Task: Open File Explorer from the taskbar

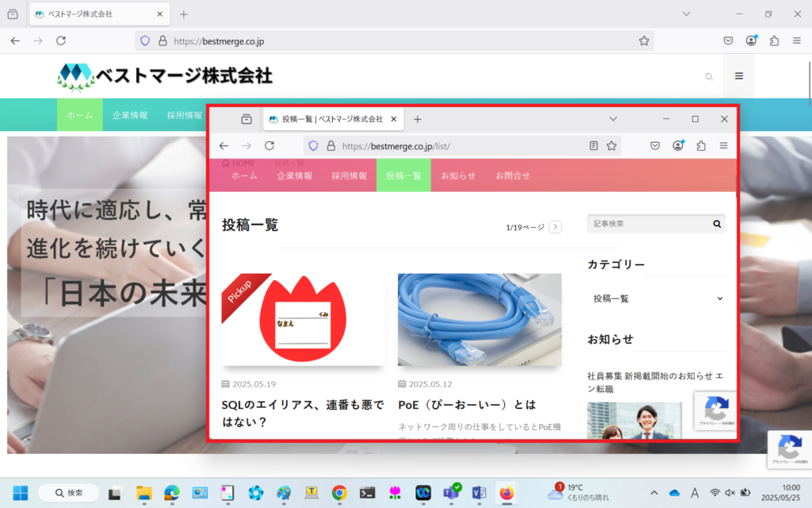Action: (x=144, y=492)
